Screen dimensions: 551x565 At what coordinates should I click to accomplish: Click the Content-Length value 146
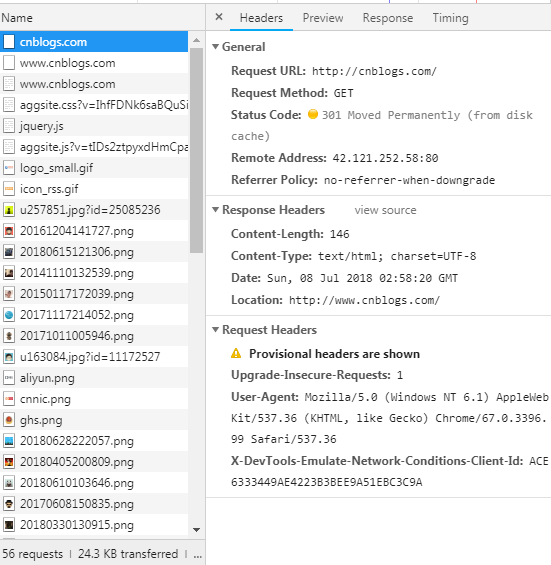pyautogui.click(x=339, y=234)
